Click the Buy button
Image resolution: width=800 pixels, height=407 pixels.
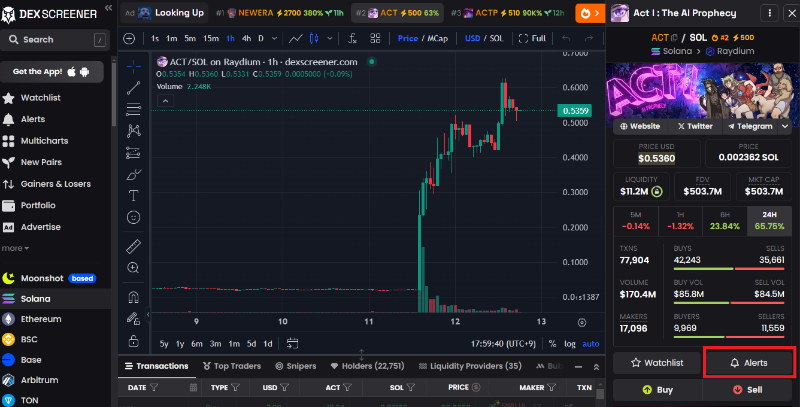[x=657, y=390]
